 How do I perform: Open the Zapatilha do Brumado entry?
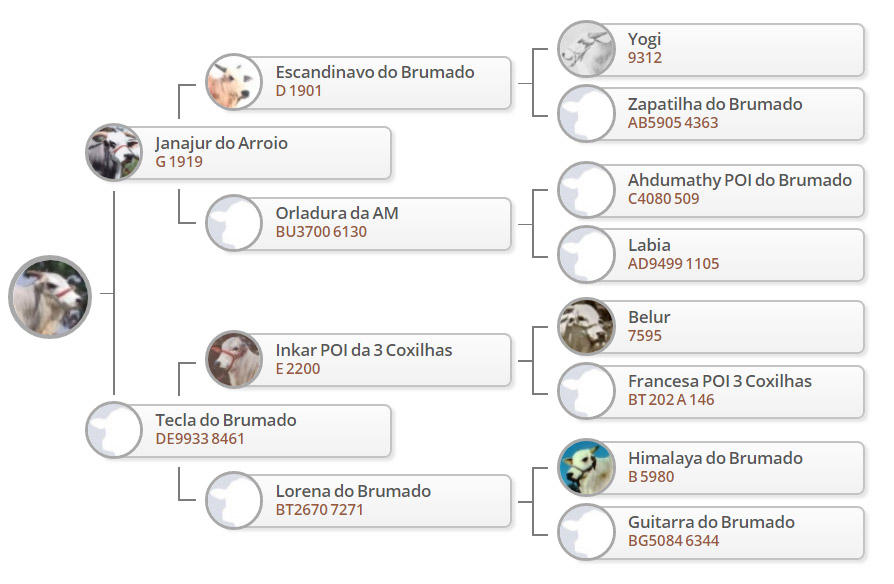coord(711,113)
